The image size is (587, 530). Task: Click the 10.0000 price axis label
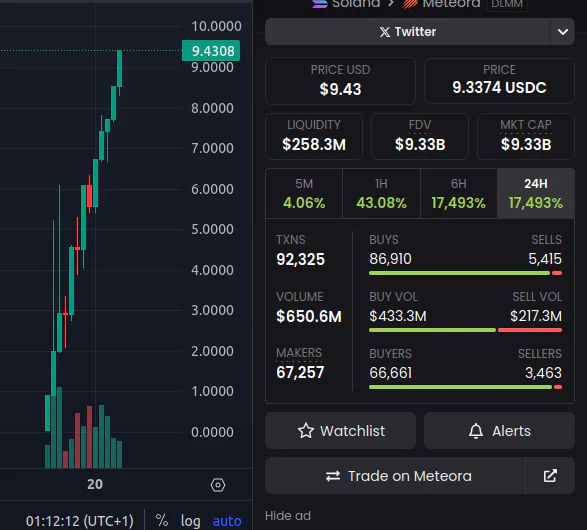click(216, 26)
